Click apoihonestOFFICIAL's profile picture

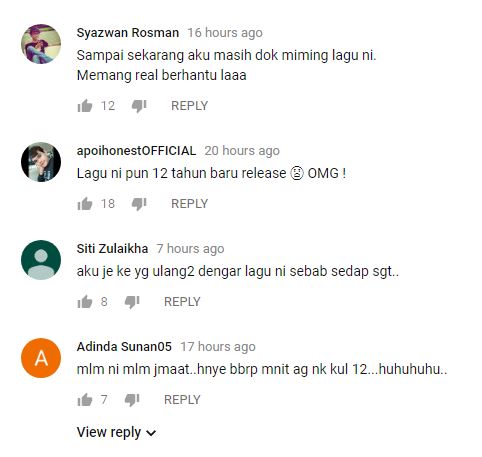coord(41,162)
